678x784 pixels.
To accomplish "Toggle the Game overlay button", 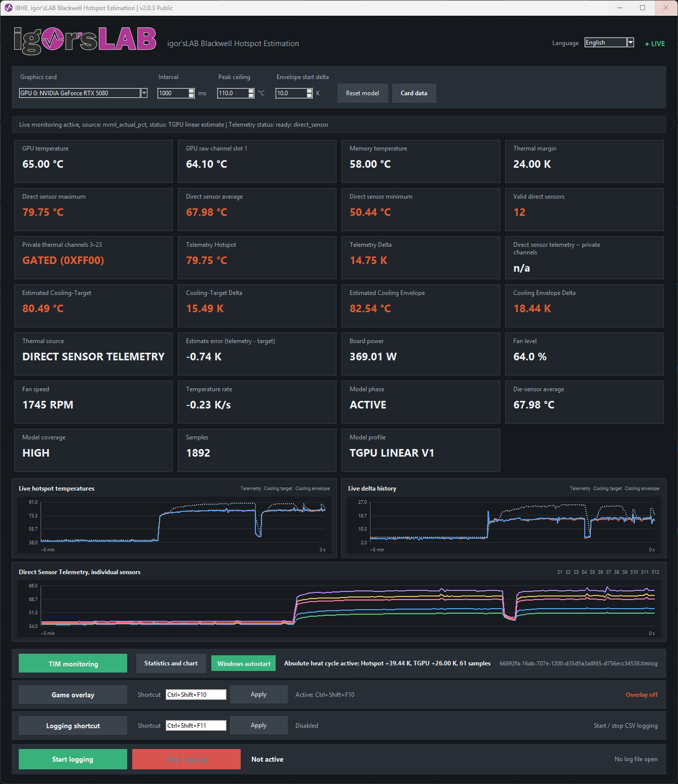I will click(x=73, y=695).
